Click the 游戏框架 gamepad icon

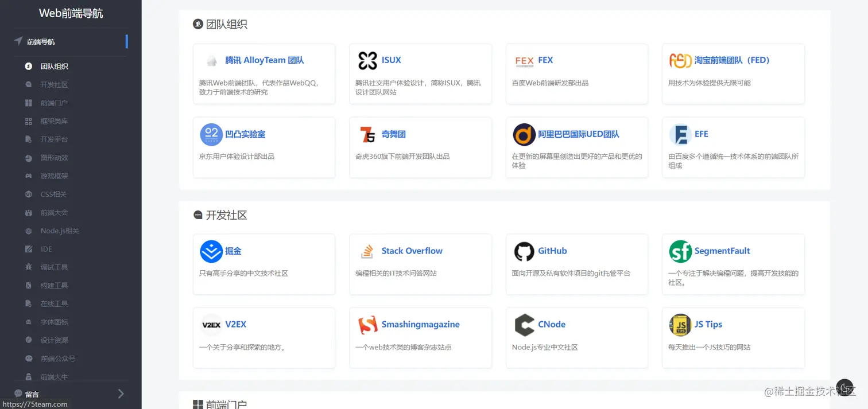[x=29, y=176]
